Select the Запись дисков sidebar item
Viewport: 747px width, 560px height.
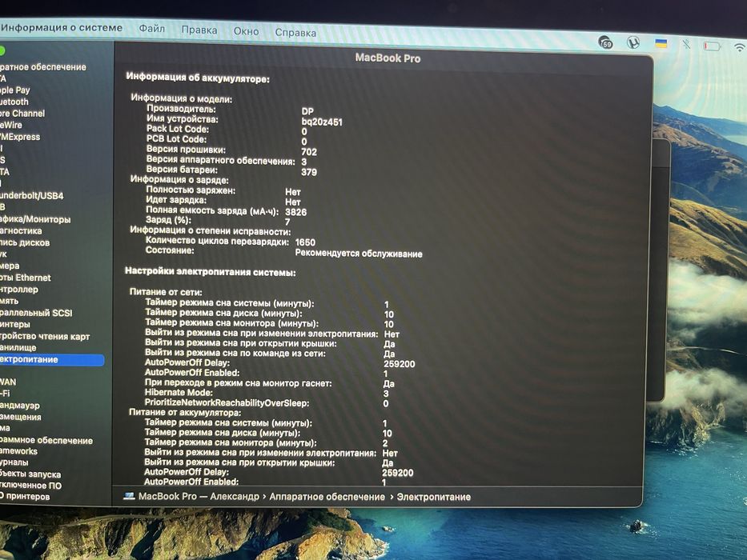click(25, 242)
